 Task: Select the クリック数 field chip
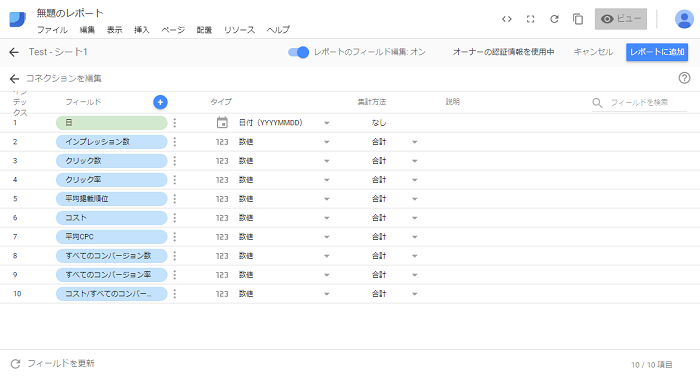coord(112,161)
